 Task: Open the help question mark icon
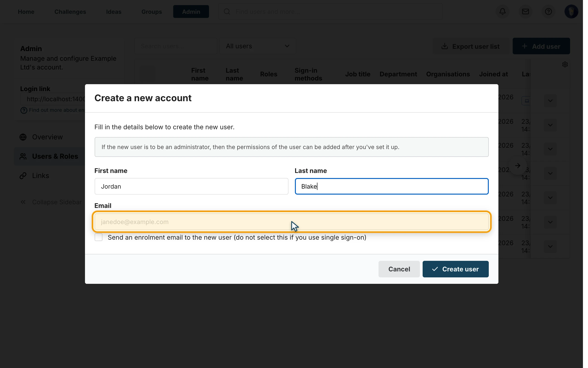(x=548, y=11)
